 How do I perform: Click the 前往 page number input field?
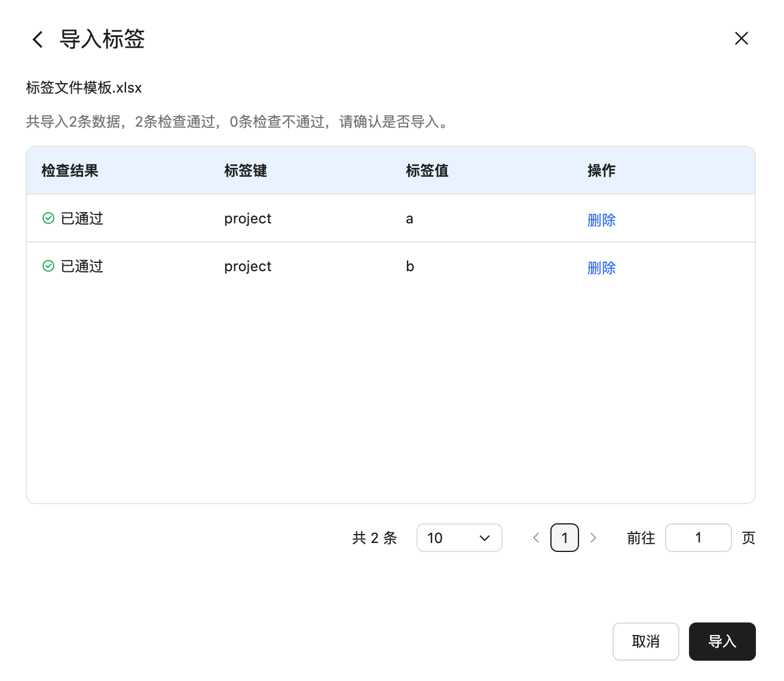(x=698, y=538)
